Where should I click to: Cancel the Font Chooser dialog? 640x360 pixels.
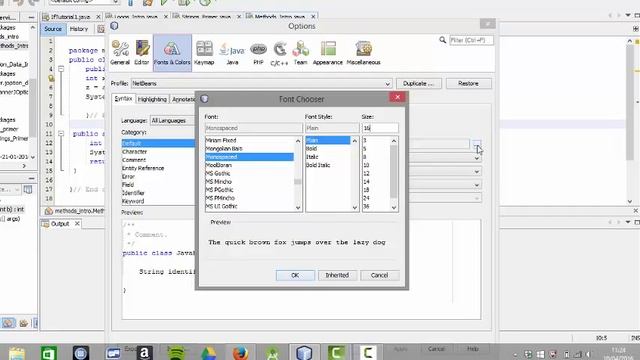(x=379, y=276)
